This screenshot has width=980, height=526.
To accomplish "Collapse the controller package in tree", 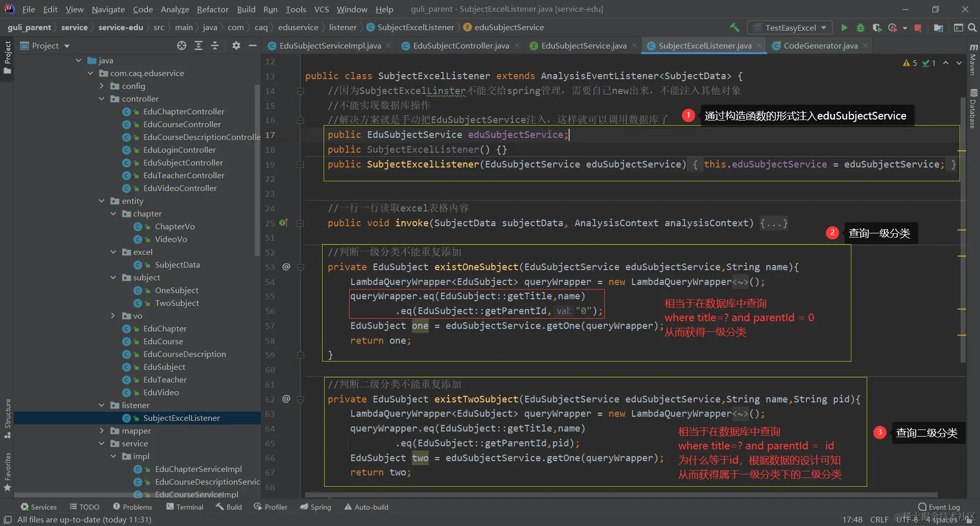I will tap(102, 99).
